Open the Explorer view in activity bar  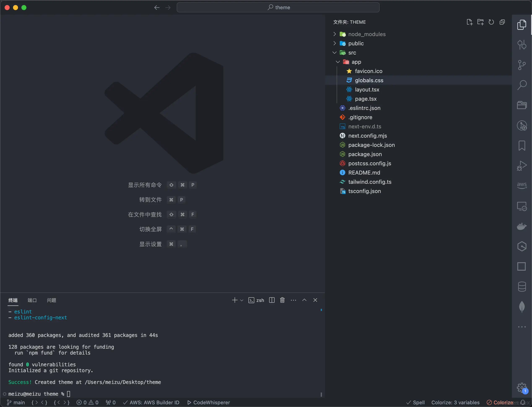pyautogui.click(x=522, y=25)
